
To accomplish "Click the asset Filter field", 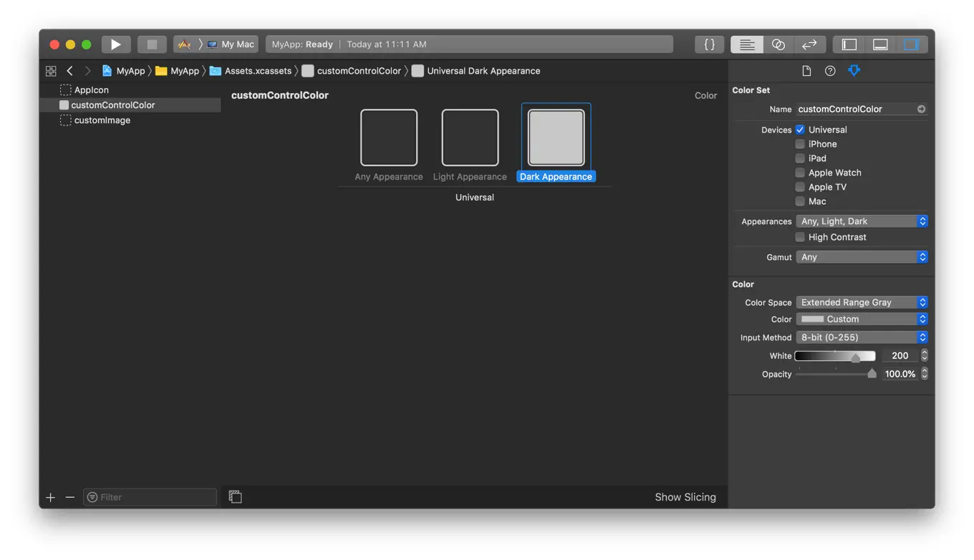I will click(150, 497).
